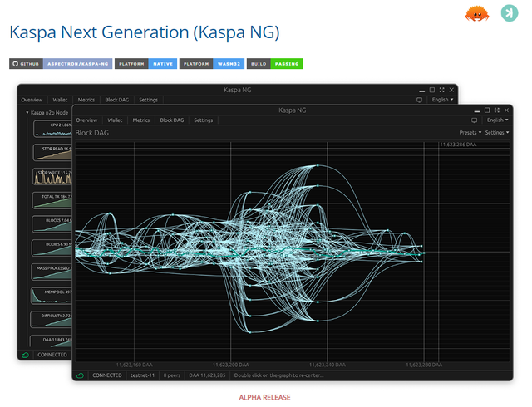The height and width of the screenshot is (407, 532).
Task: Click the Platform Native badge
Action: [x=146, y=64]
